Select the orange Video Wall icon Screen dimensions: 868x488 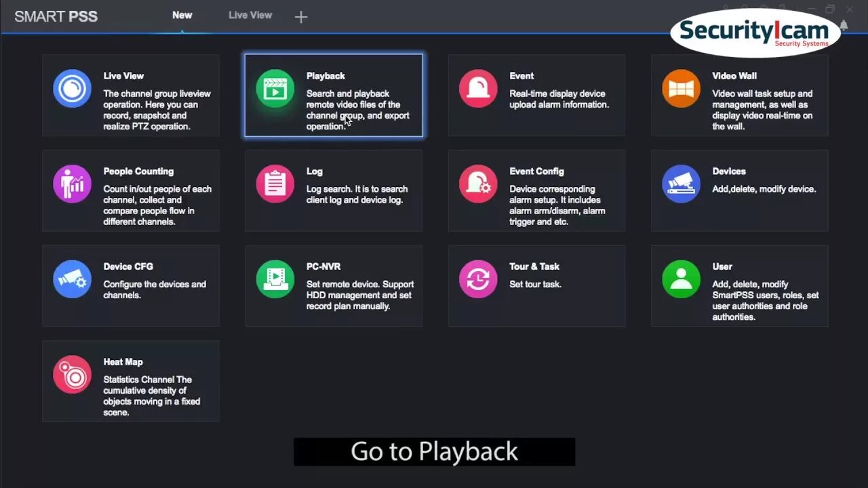(x=681, y=88)
